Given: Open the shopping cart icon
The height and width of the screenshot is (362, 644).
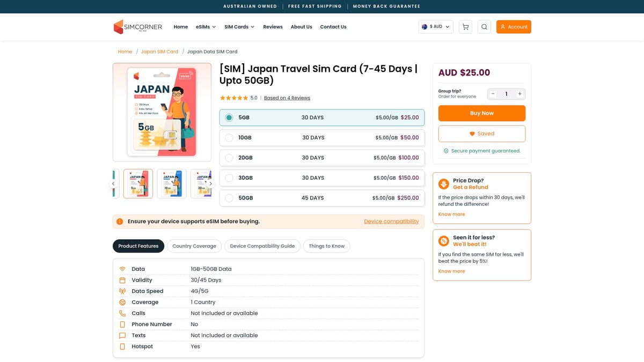Looking at the screenshot, I should (x=465, y=27).
